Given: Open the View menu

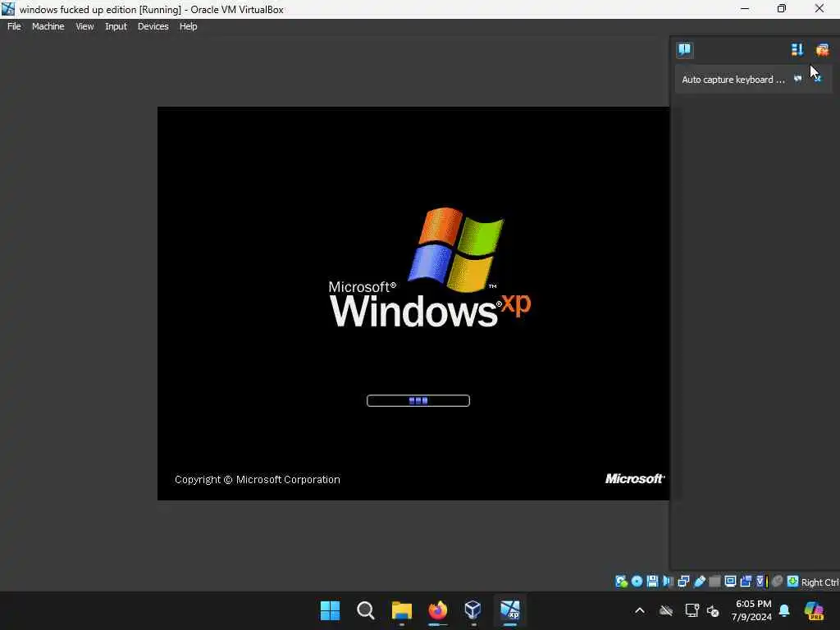Looking at the screenshot, I should [84, 26].
